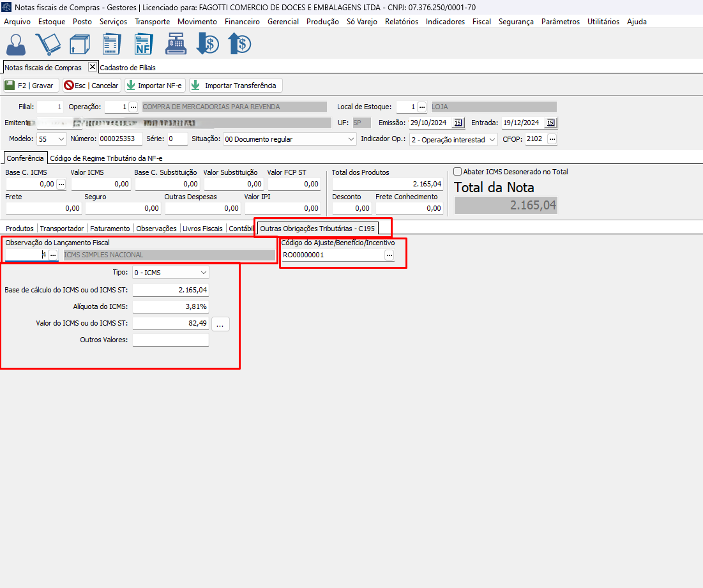Image resolution: width=703 pixels, height=588 pixels.
Task: Click the hand truck cart toolbar icon
Action: click(47, 44)
